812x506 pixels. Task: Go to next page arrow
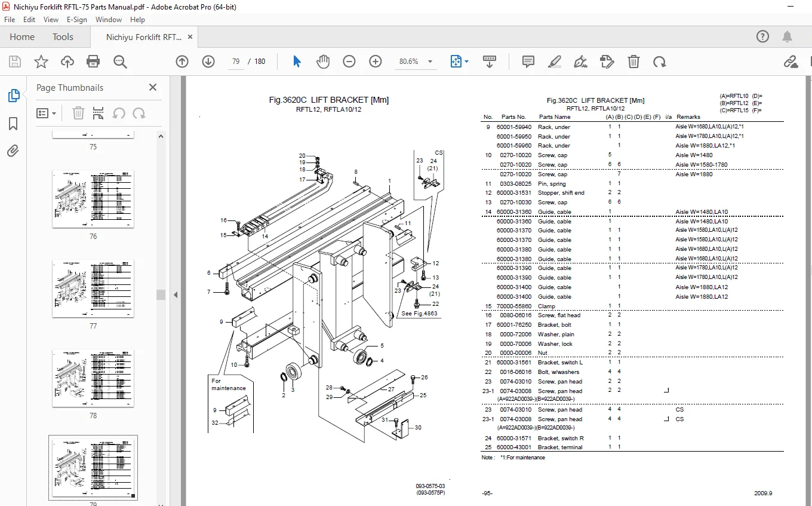coord(208,62)
